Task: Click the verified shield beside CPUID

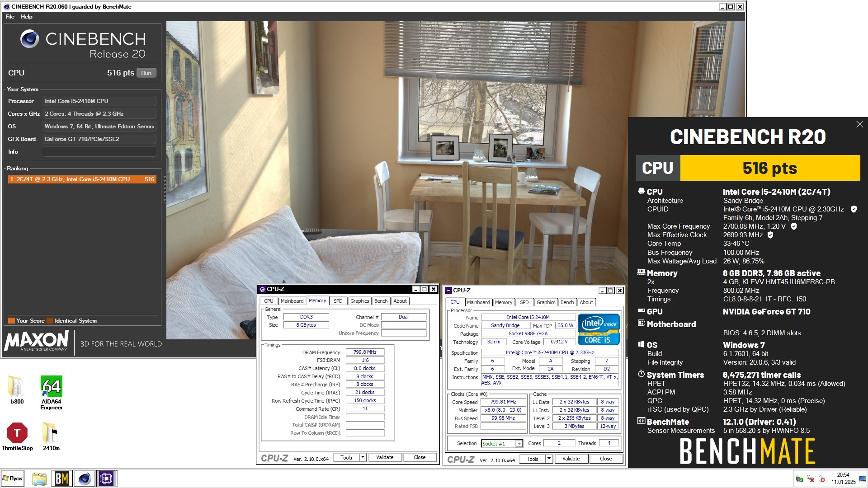Action: (854, 209)
